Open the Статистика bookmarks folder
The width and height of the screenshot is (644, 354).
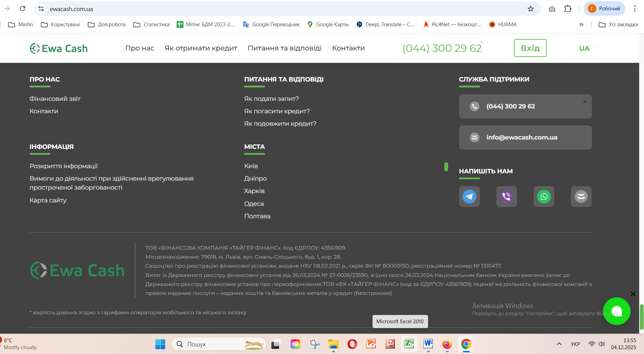[151, 25]
